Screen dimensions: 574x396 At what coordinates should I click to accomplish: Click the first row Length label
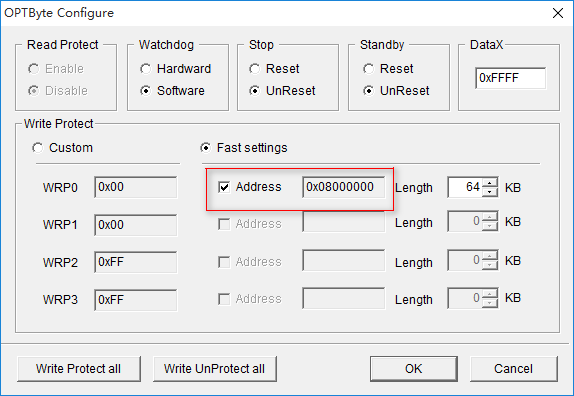[x=414, y=188]
